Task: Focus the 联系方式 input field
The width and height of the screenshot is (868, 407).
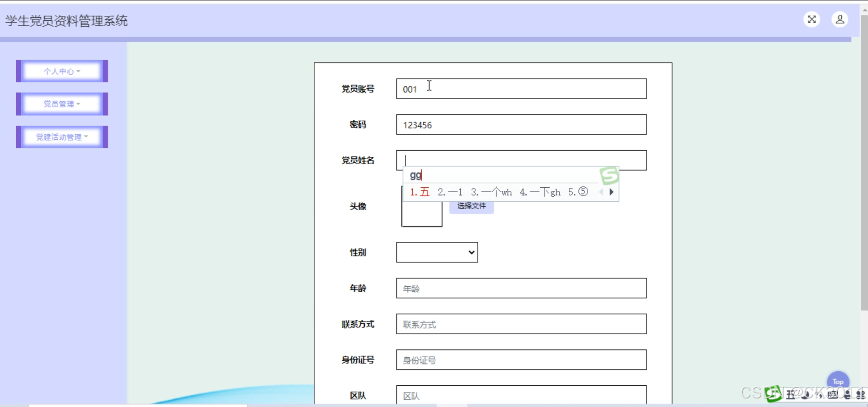Action: click(521, 324)
